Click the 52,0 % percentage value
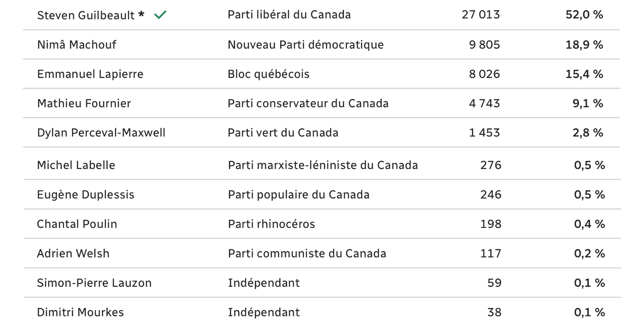The image size is (644, 325). [584, 15]
